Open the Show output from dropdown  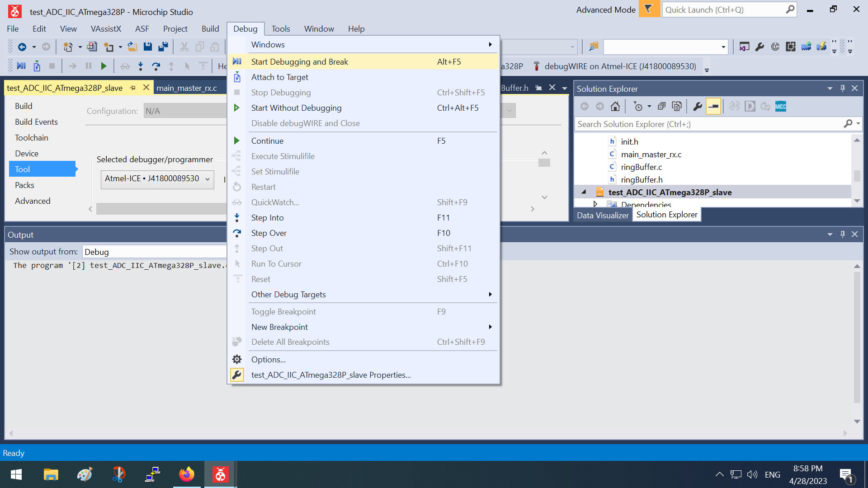tap(154, 252)
